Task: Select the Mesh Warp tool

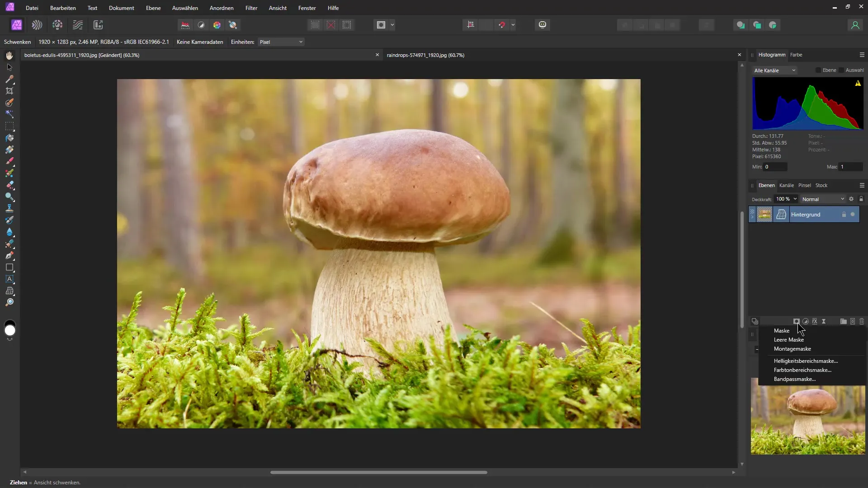Action: tap(9, 291)
